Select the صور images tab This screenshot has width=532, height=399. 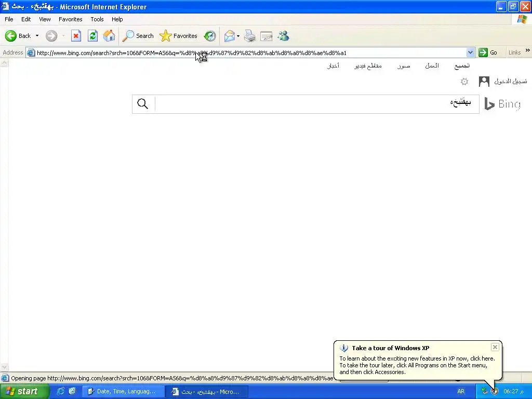click(403, 66)
